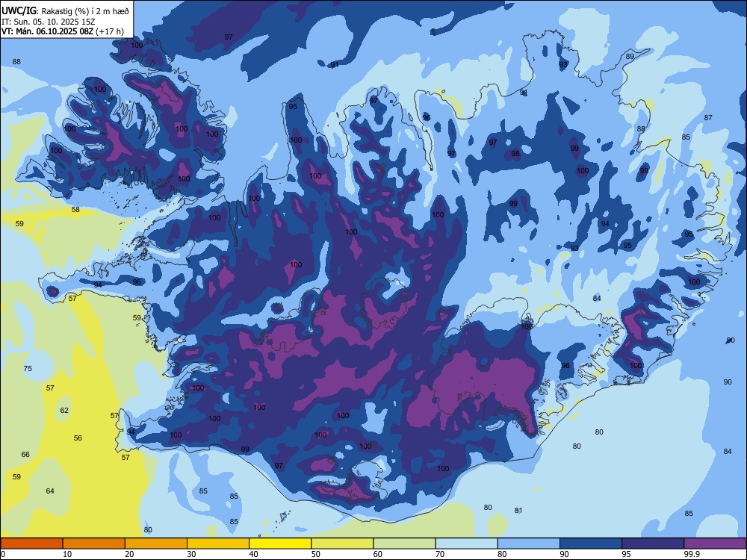747x560 pixels.
Task: Select the 20–30 legend color block
Action: (x=156, y=544)
